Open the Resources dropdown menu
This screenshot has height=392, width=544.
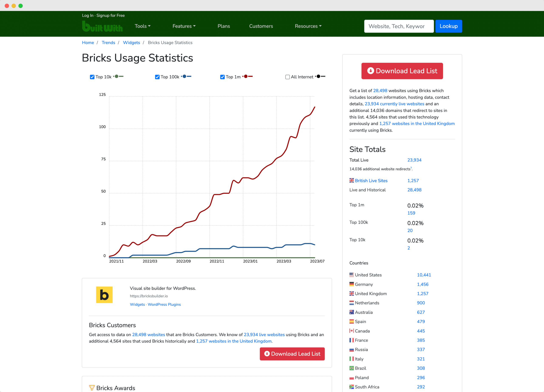click(308, 26)
